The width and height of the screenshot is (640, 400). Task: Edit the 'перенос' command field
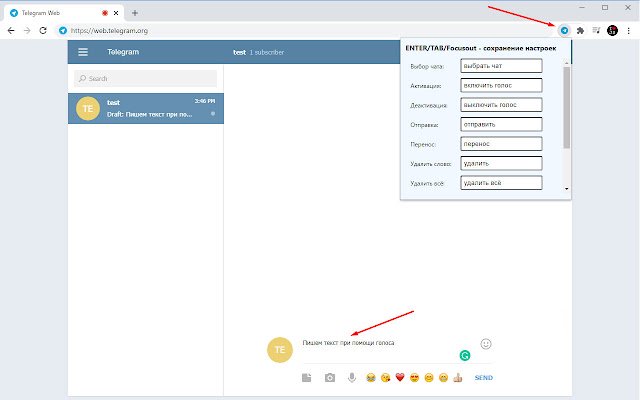point(501,144)
